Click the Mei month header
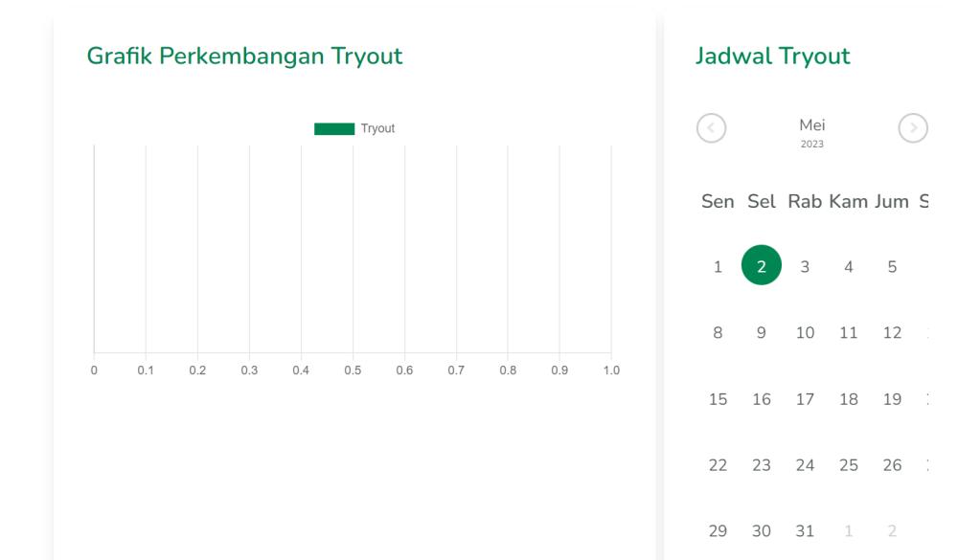Screen dimensions: 958x560 coord(812,125)
